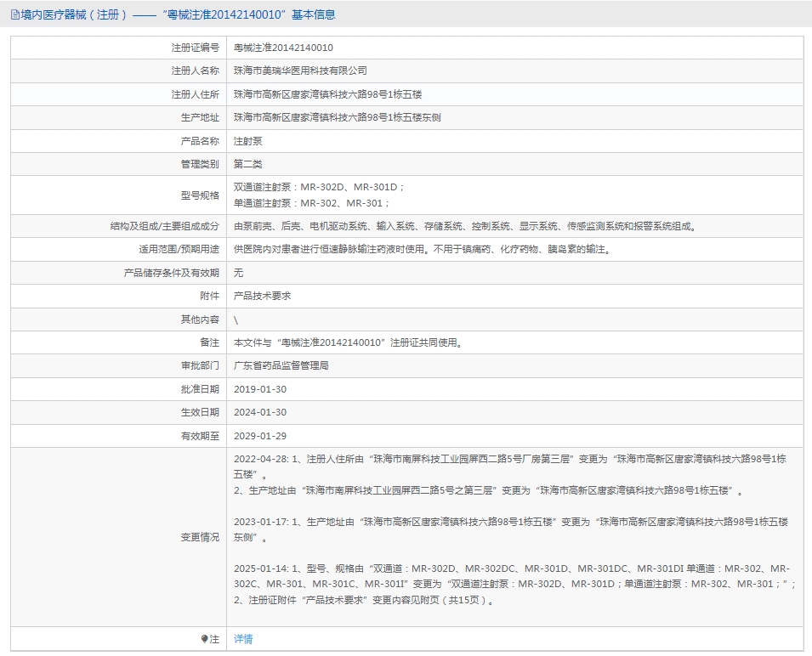Select approving department 广东省药品监督管理局
Viewport: 812px width, 656px height.
281,365
